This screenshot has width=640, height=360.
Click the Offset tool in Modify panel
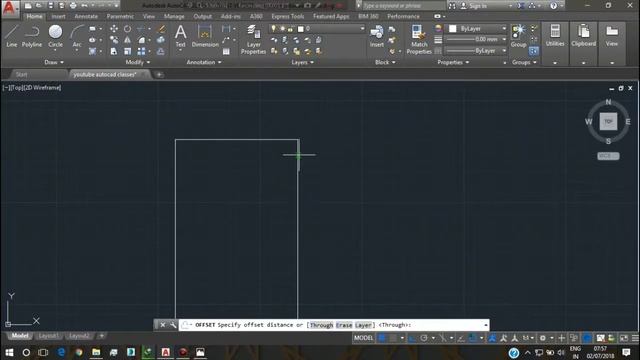pyautogui.click(x=161, y=51)
